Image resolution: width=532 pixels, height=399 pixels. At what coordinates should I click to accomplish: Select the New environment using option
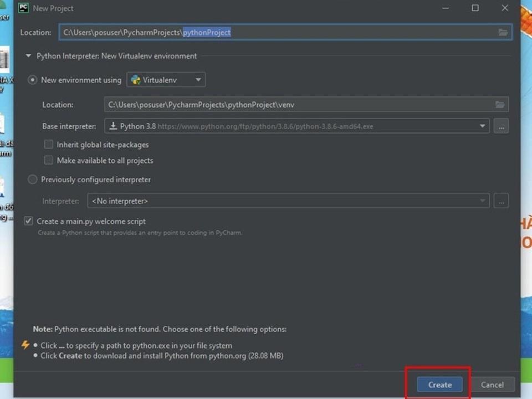(32, 79)
